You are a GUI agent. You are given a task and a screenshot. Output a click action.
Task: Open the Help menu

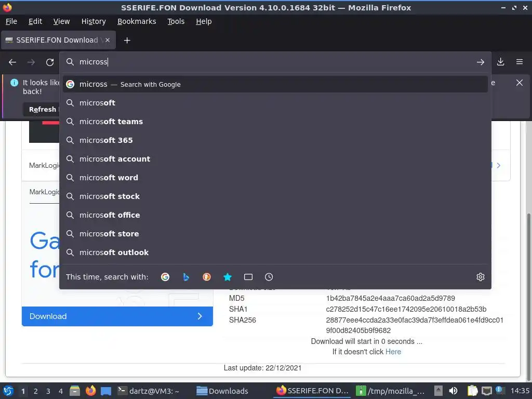pos(204,21)
